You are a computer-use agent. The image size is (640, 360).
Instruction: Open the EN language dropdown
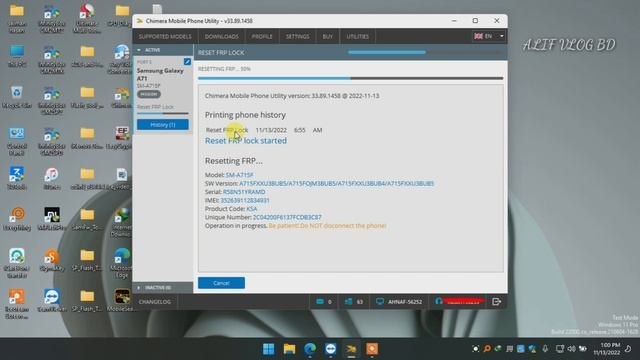pos(489,36)
